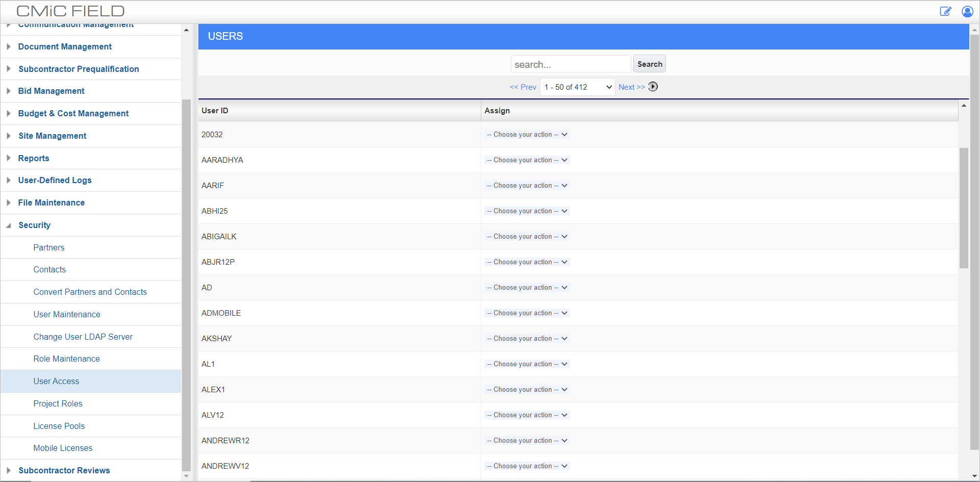Click into the search input field
Viewport: 980px width, 482px height.
[571, 64]
